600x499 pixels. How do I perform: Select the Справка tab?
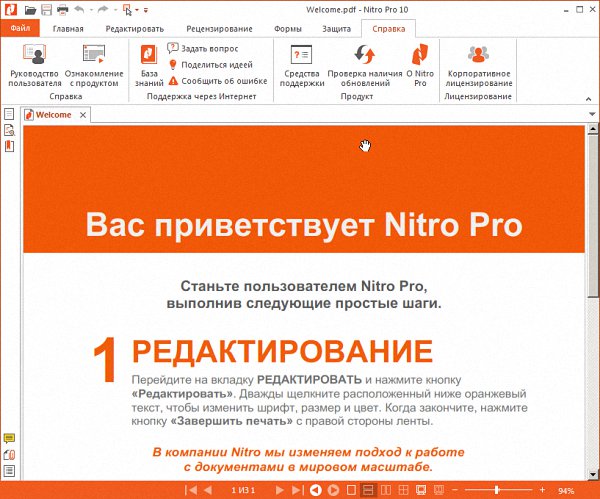(388, 29)
